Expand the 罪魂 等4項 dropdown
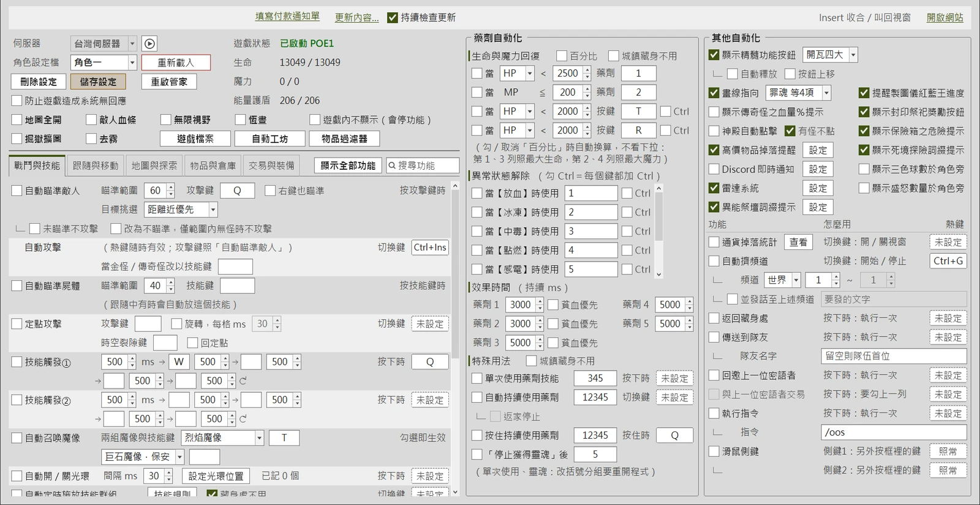The image size is (980, 505). coord(798,93)
